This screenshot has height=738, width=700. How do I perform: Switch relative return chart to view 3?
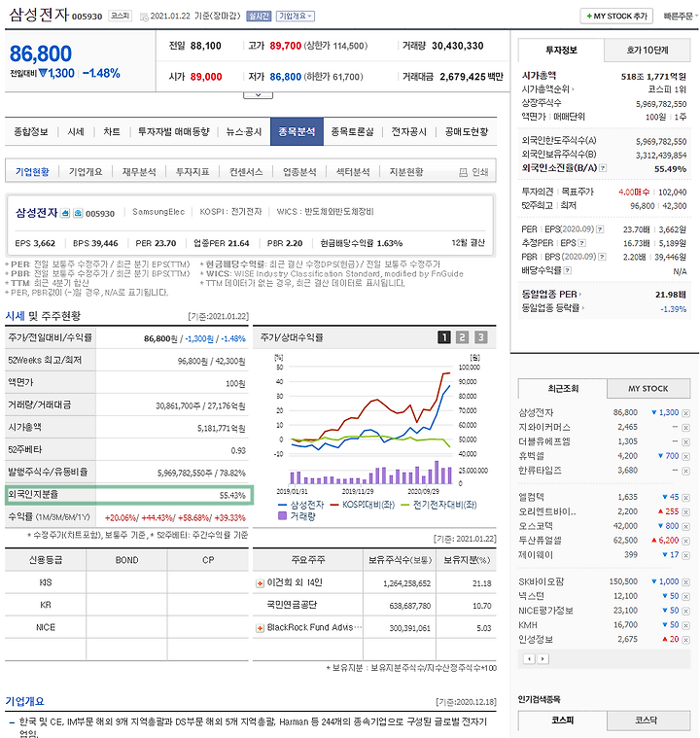480,337
